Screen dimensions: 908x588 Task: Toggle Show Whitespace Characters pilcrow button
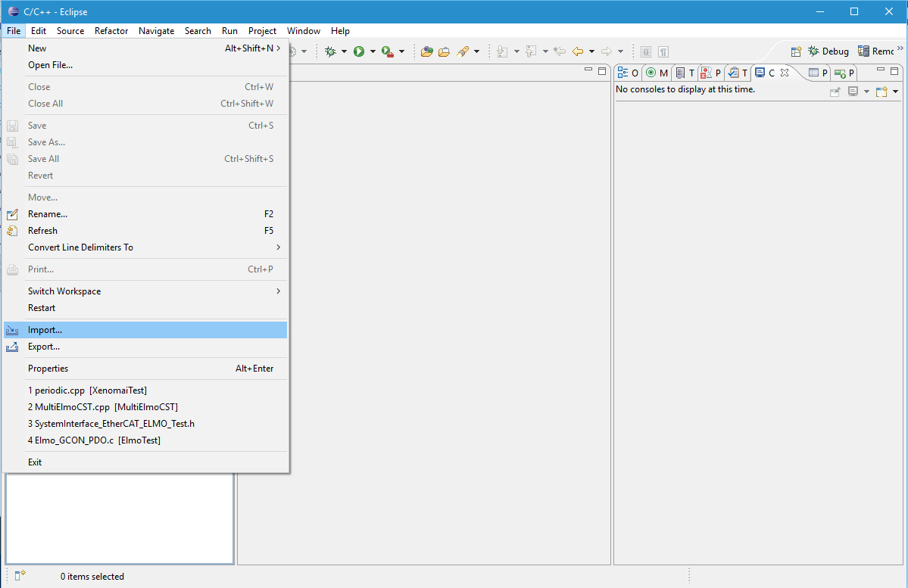663,51
